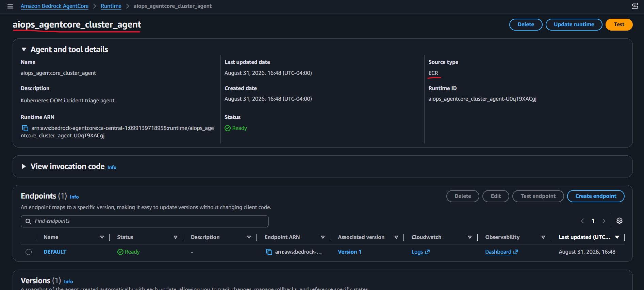The image size is (644, 290).
Task: Collapse the Agent and tool details section
Action: click(x=24, y=50)
